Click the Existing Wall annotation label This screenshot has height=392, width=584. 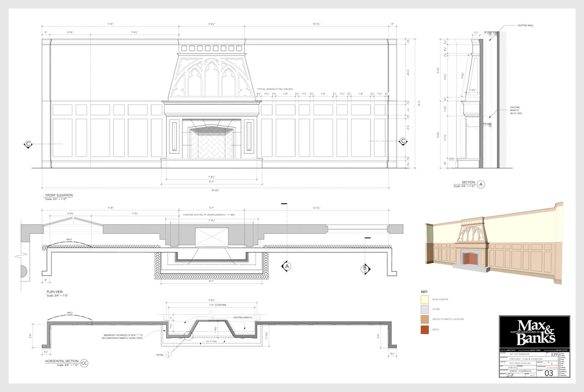click(x=525, y=25)
